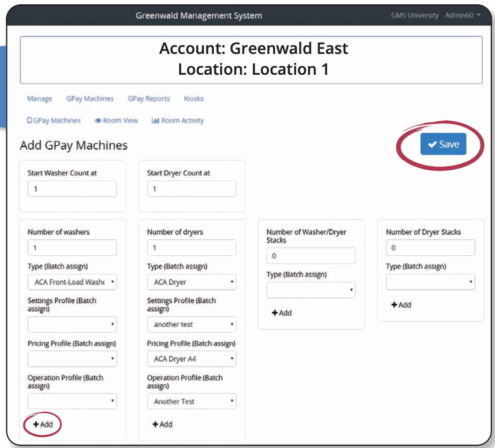The height and width of the screenshot is (448, 495).
Task: Focus the Number of Washer/Dryer Stacks field
Action: pos(311,256)
